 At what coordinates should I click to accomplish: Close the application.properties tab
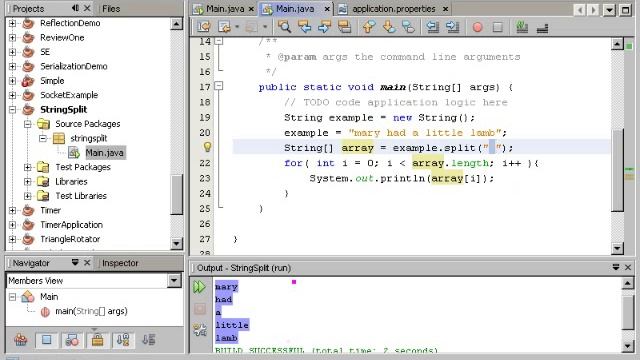pyautogui.click(x=445, y=9)
